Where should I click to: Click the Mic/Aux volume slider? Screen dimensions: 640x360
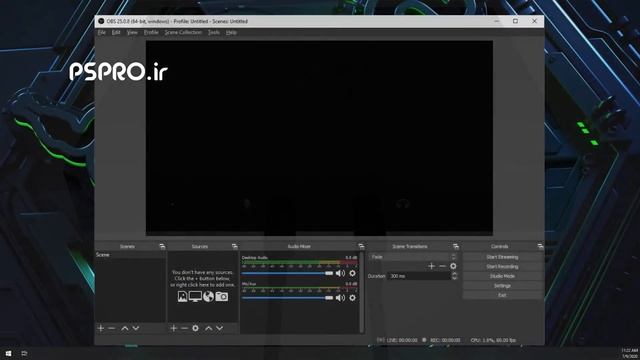[x=287, y=298]
